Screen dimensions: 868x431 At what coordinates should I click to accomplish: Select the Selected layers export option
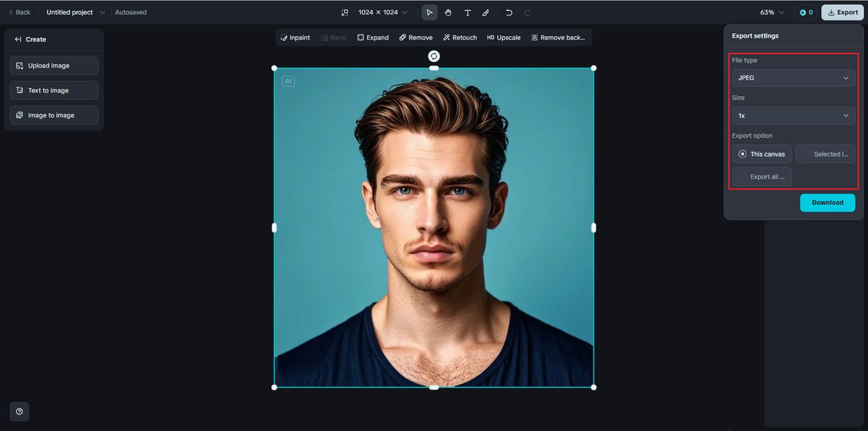[x=825, y=154]
